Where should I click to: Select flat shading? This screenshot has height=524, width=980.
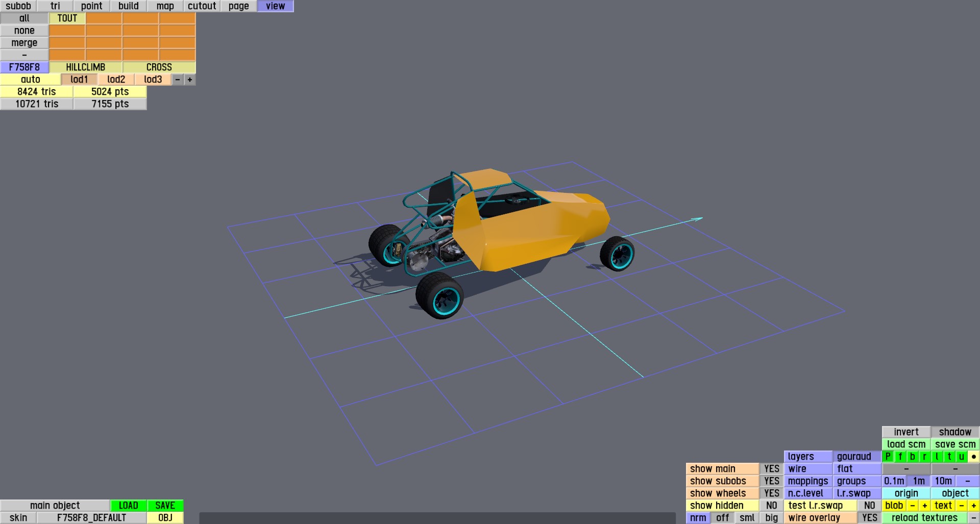click(857, 469)
